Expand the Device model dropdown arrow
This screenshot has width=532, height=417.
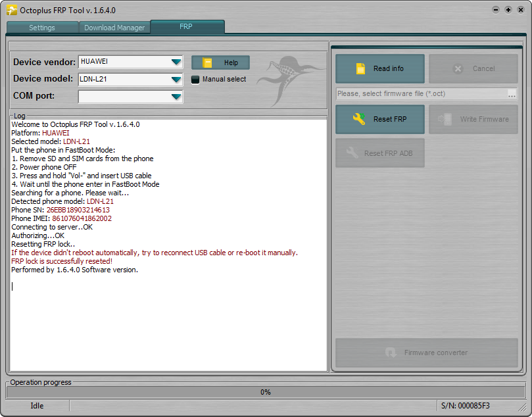click(176, 80)
